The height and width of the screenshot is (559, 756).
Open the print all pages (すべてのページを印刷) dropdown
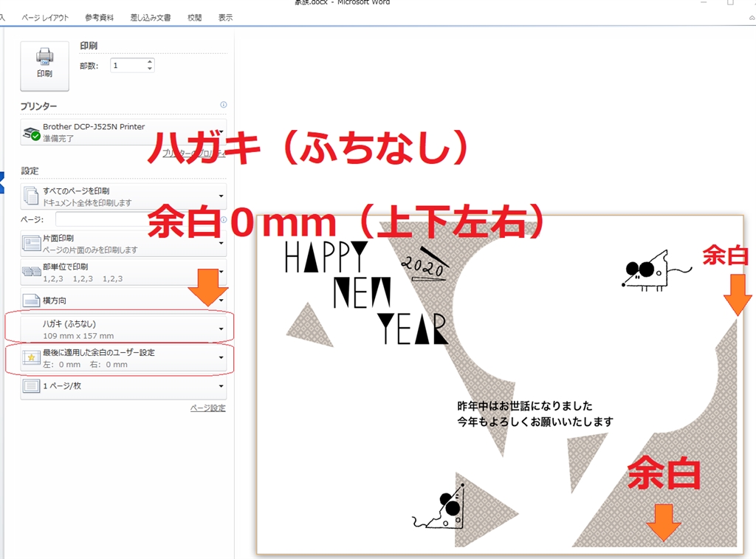click(123, 196)
